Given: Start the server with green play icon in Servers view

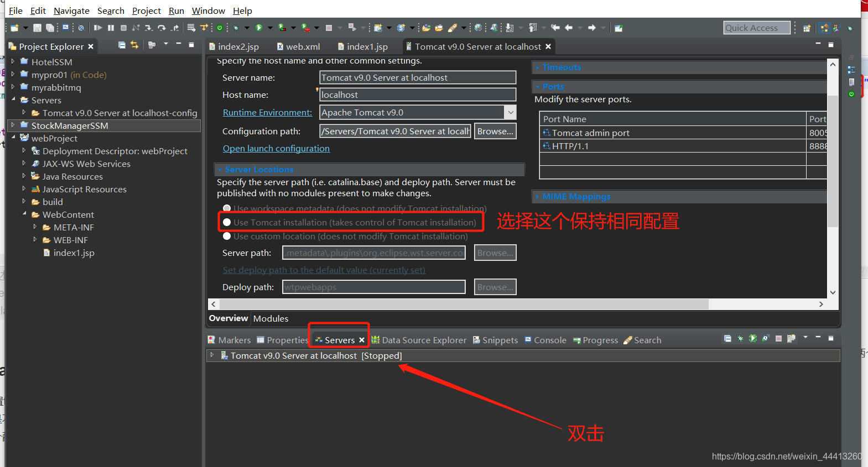Looking at the screenshot, I should (x=753, y=338).
